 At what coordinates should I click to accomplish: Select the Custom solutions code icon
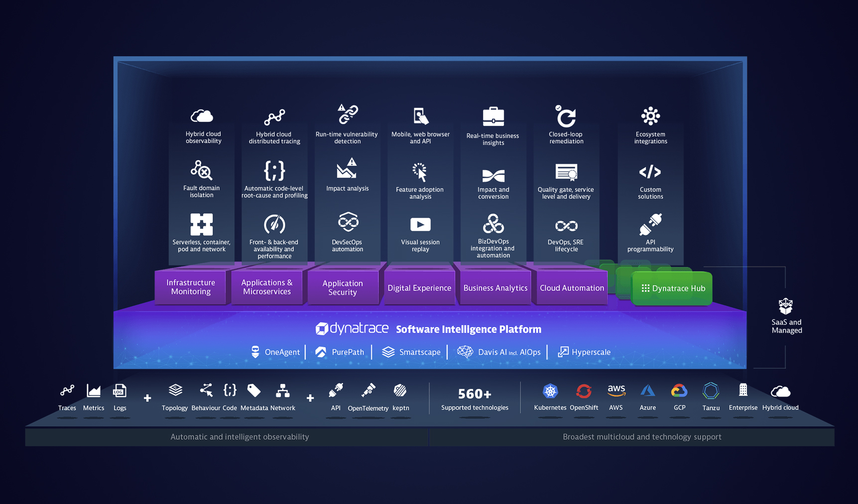coord(650,172)
